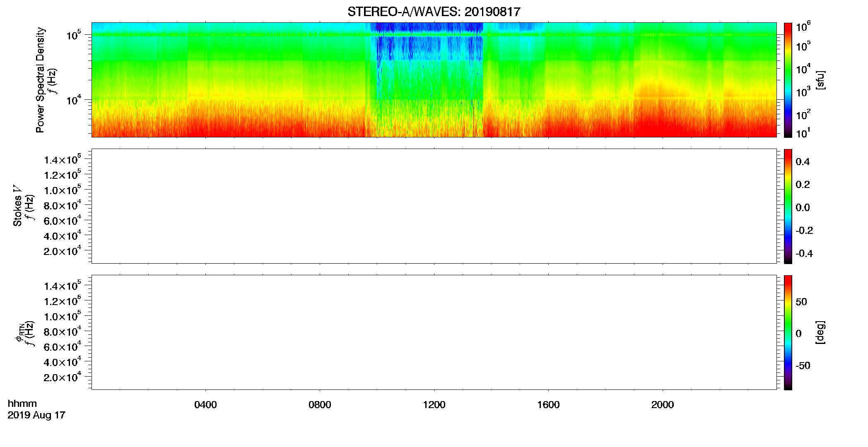This screenshot has width=868, height=447.
Task: Click the "2000" time tick label
Action: [663, 405]
